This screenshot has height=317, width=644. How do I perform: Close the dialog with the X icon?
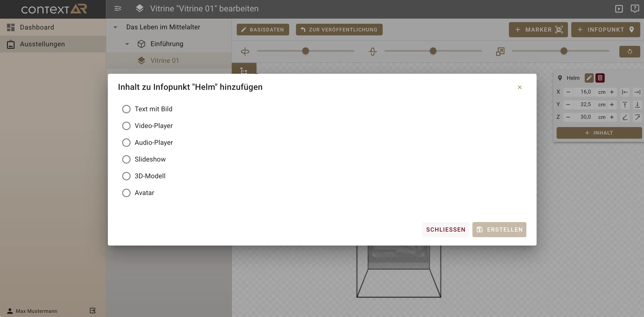[x=519, y=87]
